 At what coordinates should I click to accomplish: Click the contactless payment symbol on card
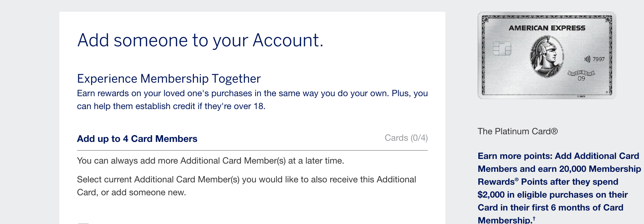click(587, 60)
